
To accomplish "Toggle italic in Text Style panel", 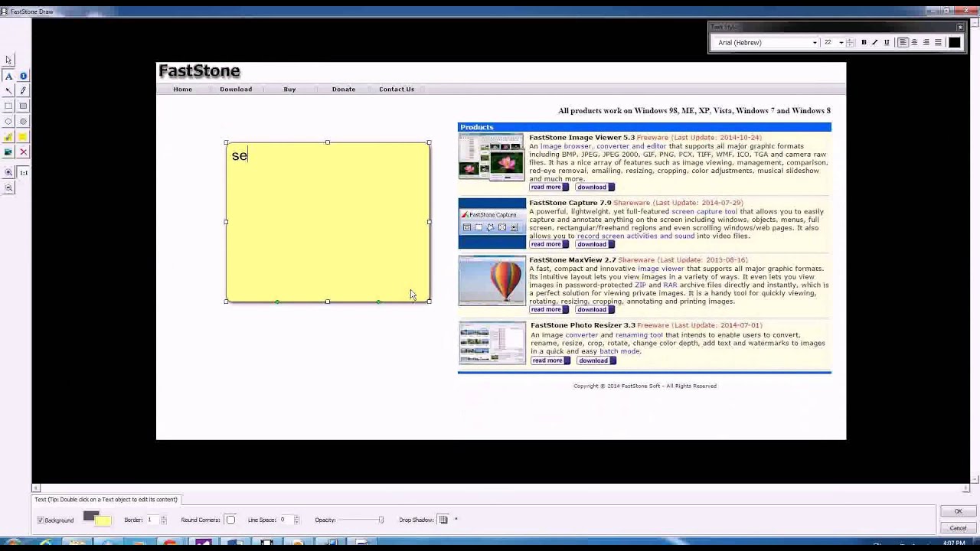I will click(x=875, y=43).
